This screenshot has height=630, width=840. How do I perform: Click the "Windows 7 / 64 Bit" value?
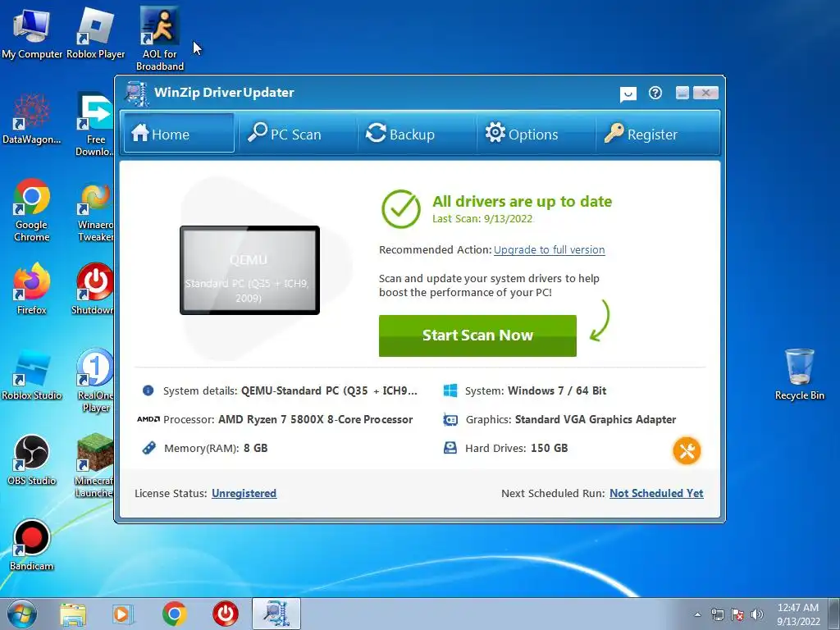tap(557, 390)
